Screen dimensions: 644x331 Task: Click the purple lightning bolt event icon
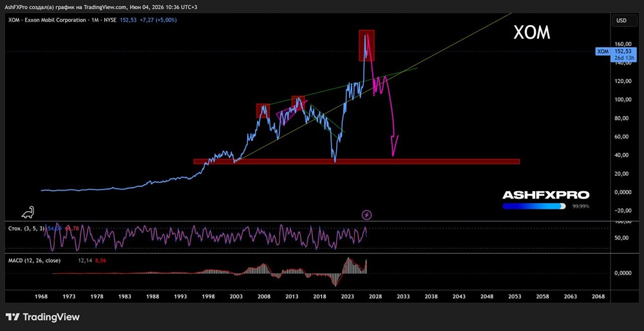coord(367,214)
